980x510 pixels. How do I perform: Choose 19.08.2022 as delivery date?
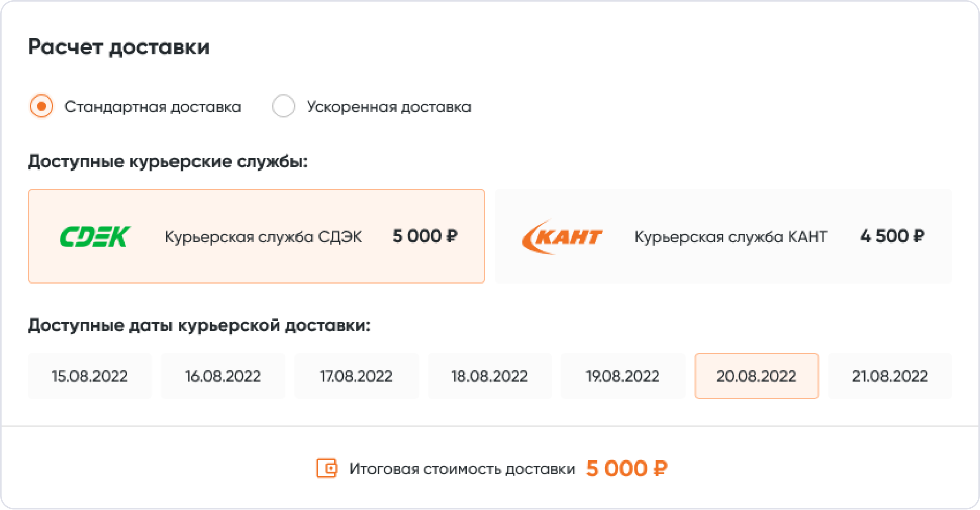pyautogui.click(x=623, y=376)
